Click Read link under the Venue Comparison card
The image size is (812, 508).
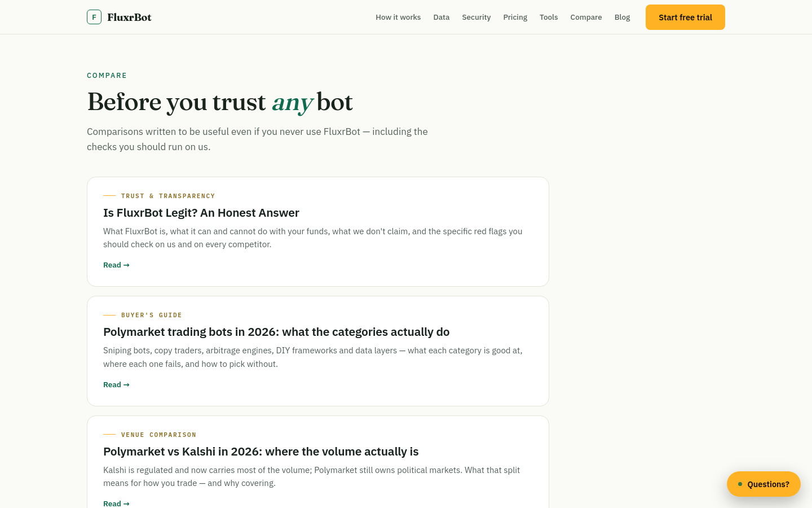click(116, 503)
